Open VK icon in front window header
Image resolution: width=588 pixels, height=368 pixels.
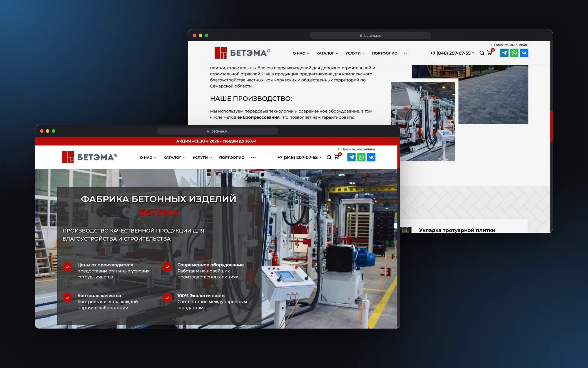tap(371, 157)
